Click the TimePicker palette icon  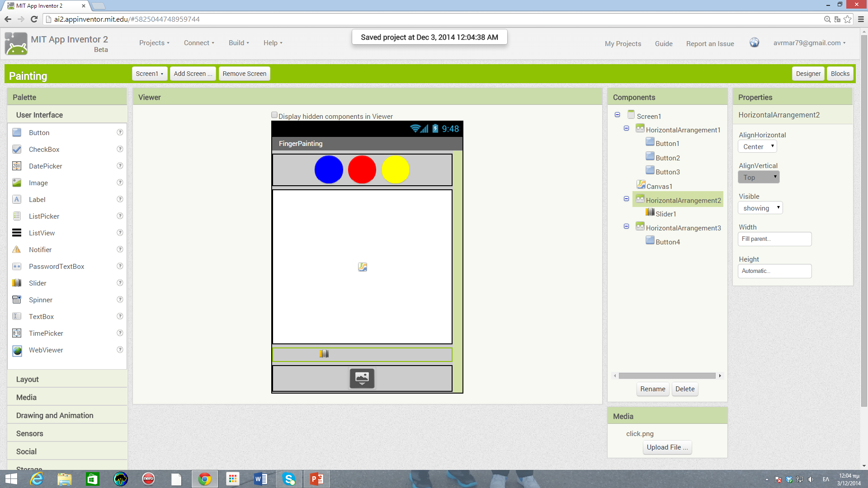click(17, 333)
